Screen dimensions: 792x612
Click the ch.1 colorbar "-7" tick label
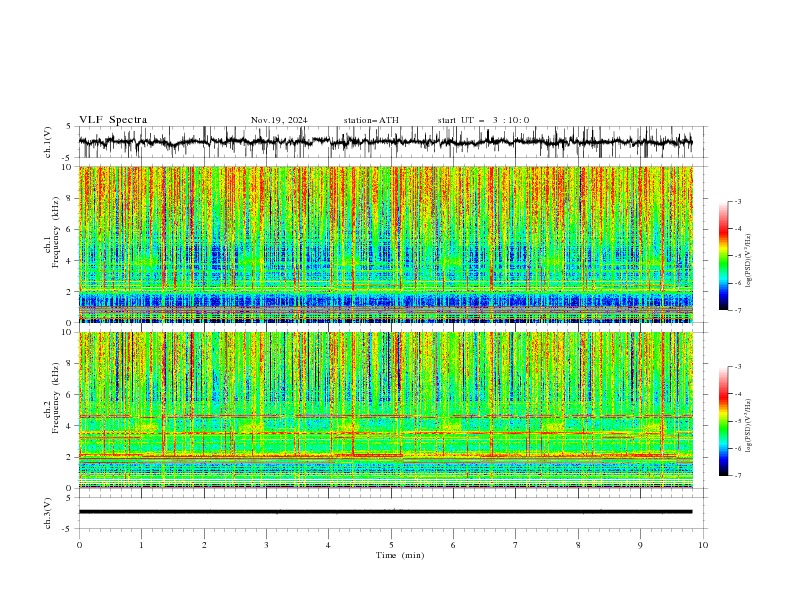coord(738,310)
